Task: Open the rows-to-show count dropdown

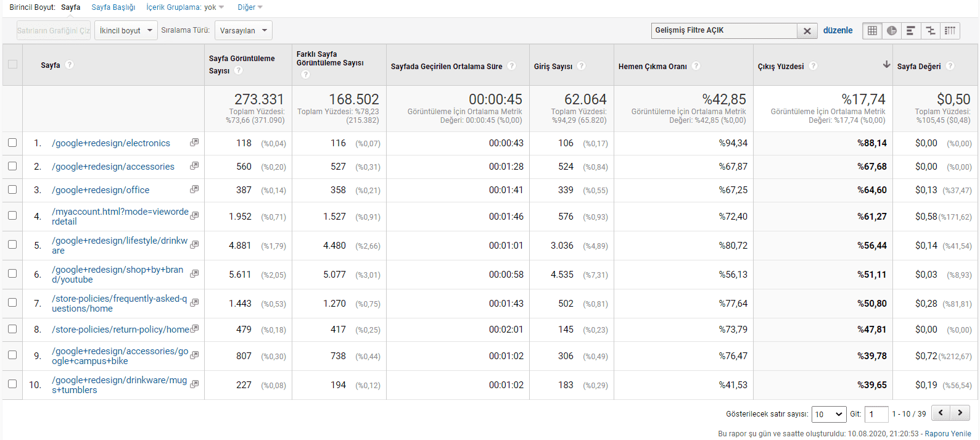Action: (x=828, y=414)
